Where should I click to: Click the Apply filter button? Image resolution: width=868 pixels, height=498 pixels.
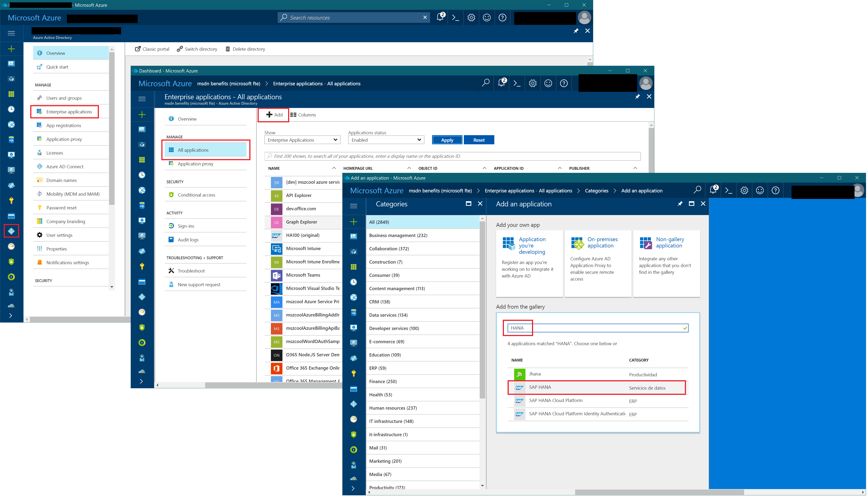(447, 140)
